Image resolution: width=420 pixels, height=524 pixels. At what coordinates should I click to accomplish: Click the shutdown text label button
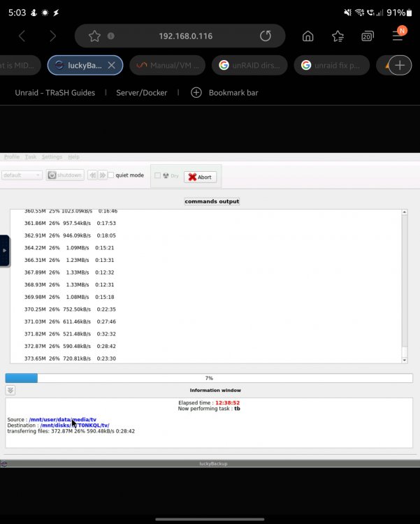click(69, 175)
